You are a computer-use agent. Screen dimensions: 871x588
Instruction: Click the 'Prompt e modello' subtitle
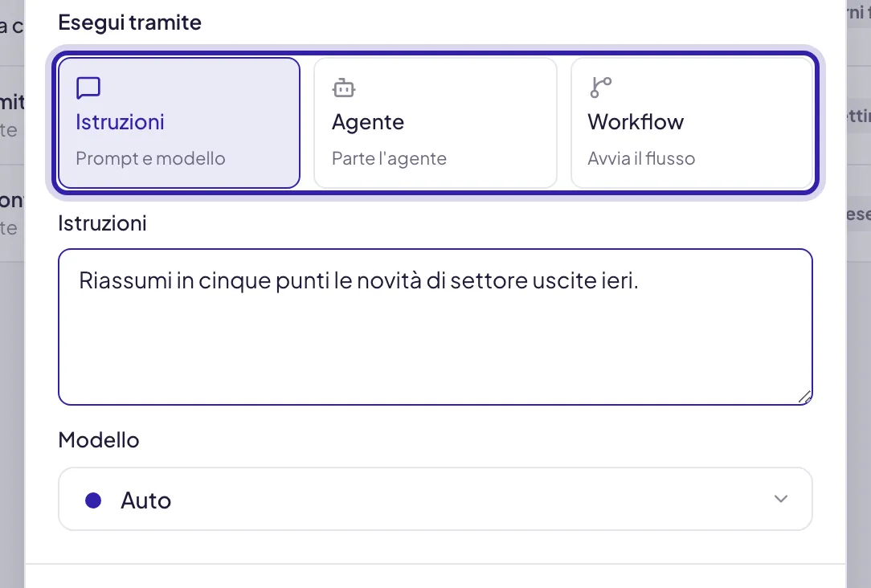click(150, 159)
